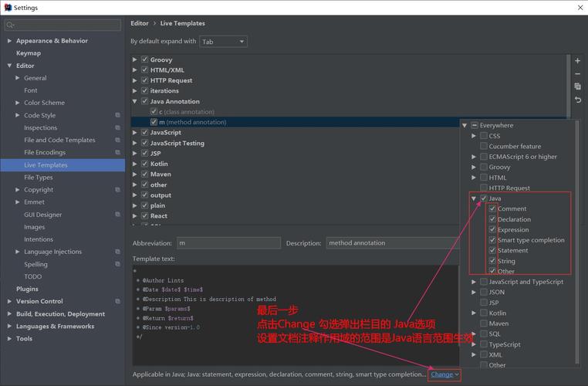Open the File Types settings page

[39, 177]
